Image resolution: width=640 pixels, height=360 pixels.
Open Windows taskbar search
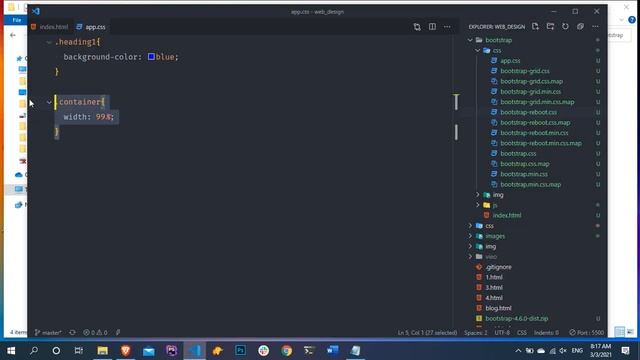tap(34, 351)
